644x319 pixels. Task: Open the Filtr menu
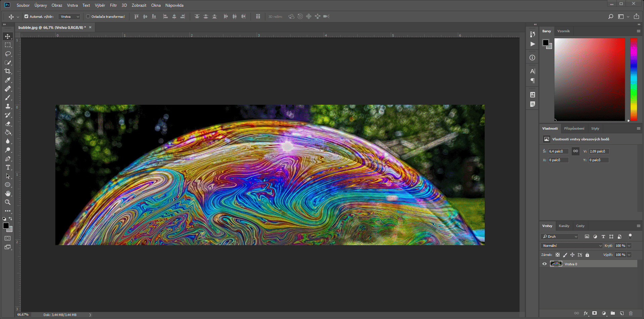[113, 5]
